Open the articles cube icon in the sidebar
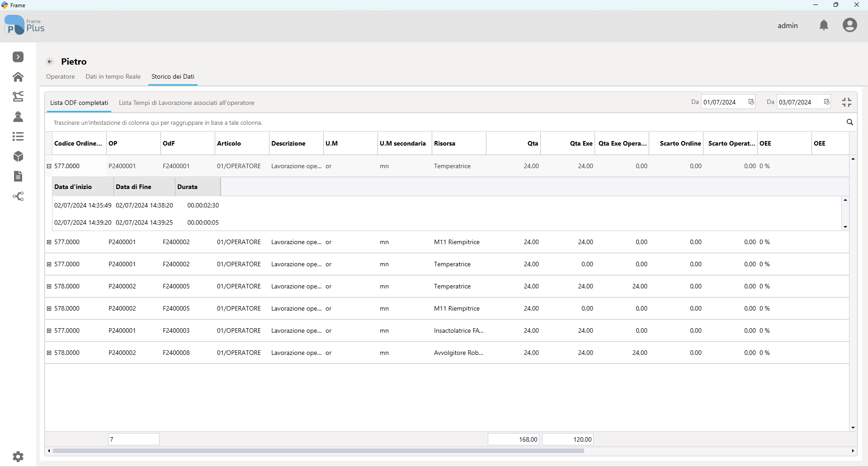 point(18,156)
